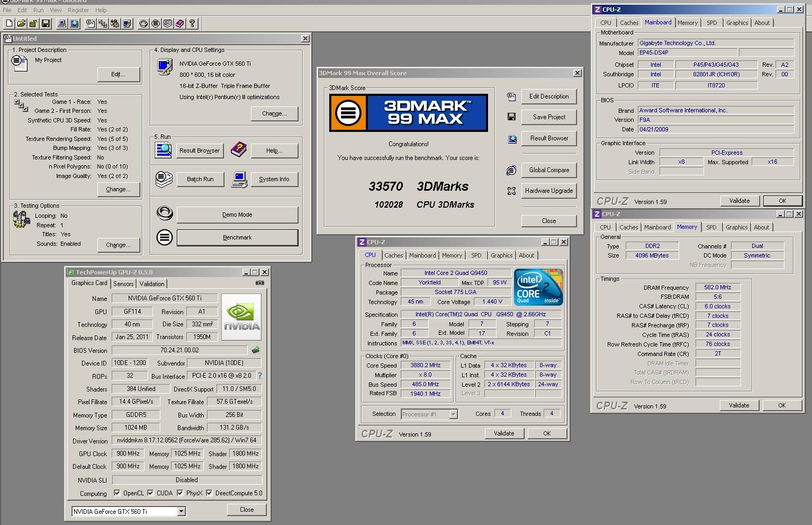Switch to the Sensors tab in GPU-Z
Screen dimensions: 812x525
point(123,284)
